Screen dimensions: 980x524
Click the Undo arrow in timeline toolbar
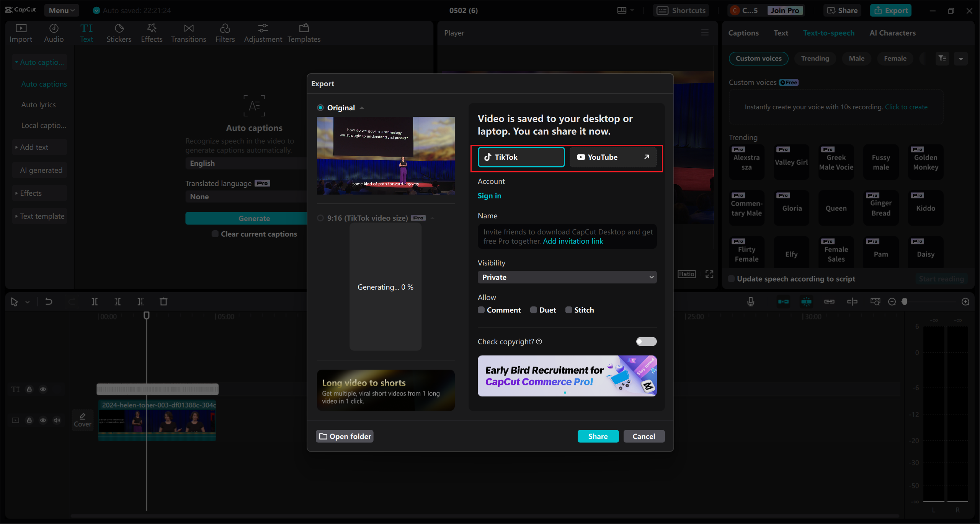[49, 302]
